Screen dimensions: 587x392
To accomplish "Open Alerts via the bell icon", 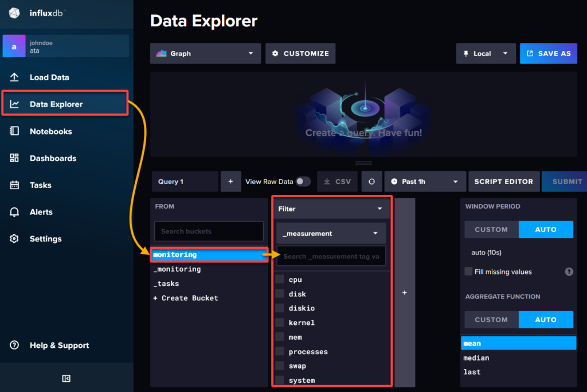I will [x=13, y=212].
